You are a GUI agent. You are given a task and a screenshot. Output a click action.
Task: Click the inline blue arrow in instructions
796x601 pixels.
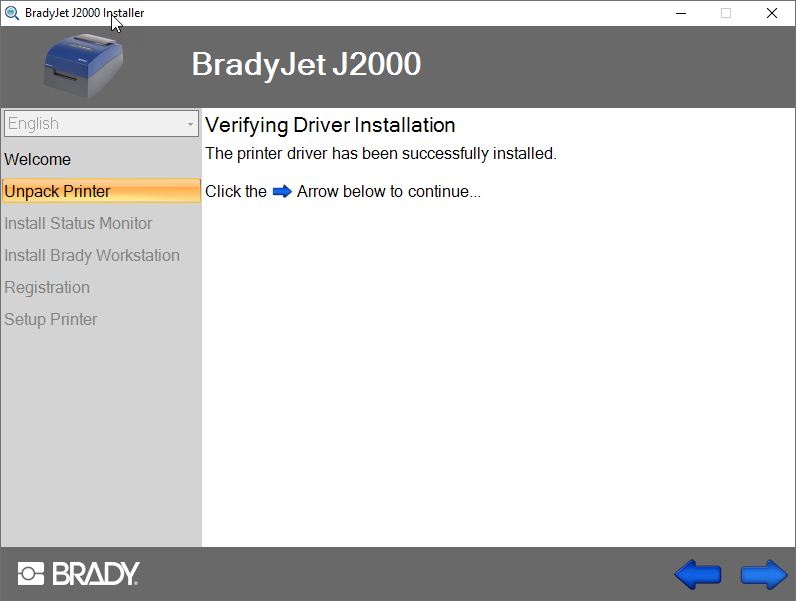(282, 191)
